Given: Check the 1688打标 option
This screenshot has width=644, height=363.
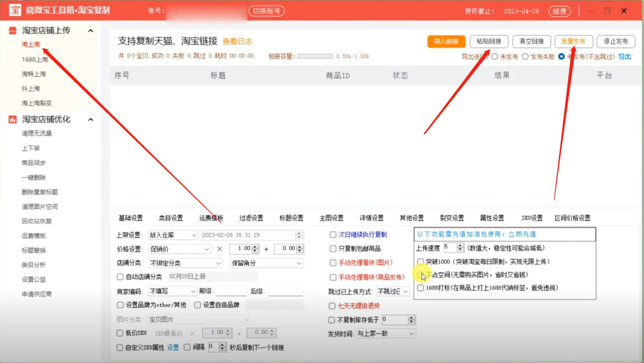Looking at the screenshot, I should pyautogui.click(x=420, y=288).
